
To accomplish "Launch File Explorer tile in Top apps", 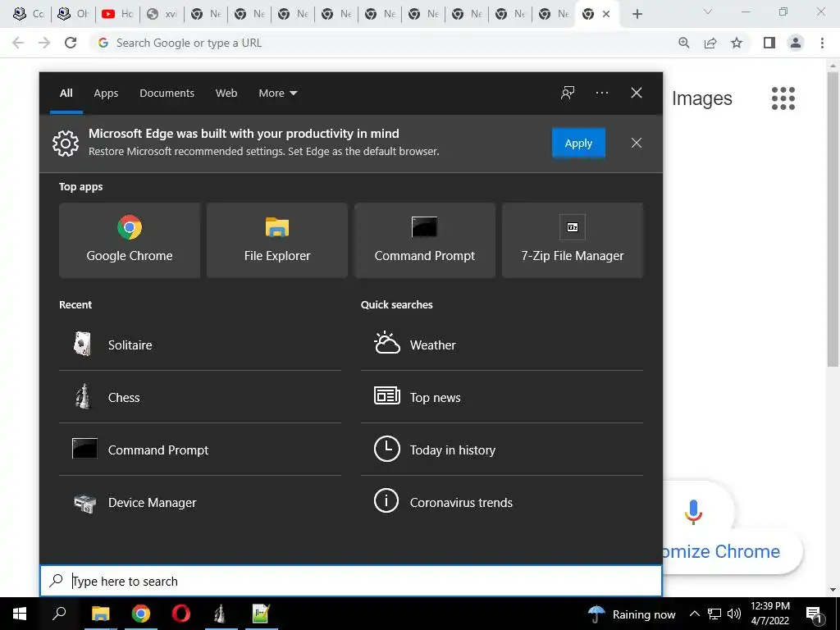I will [277, 240].
